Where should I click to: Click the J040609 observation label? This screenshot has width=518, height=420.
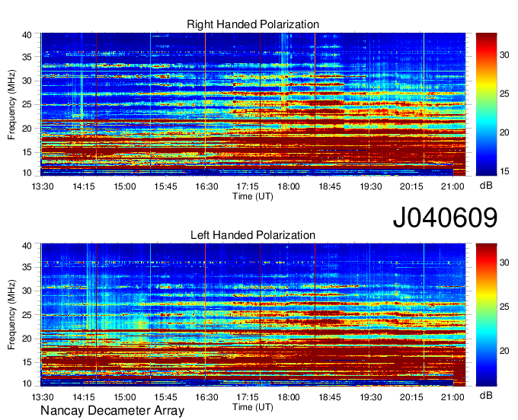coord(445,218)
